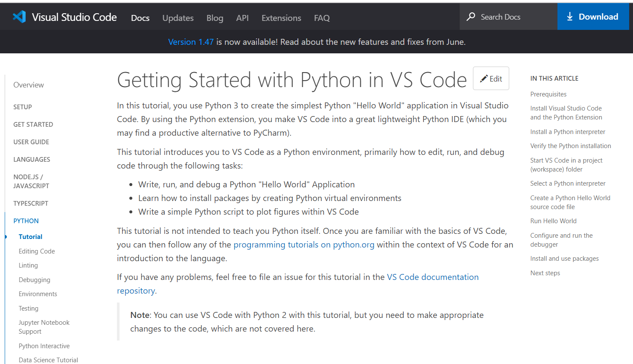Open the Debugging sidebar page
The image size is (633, 364).
(35, 280)
